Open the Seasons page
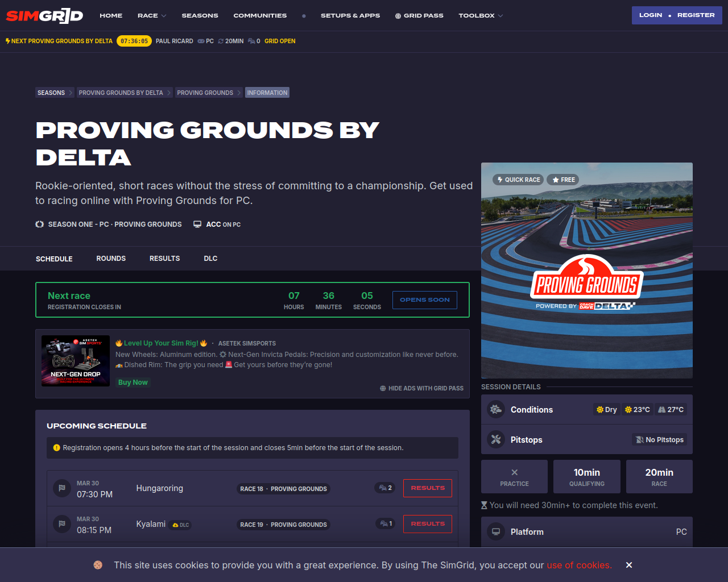Screen dimensions: 728x582 (200, 15)
